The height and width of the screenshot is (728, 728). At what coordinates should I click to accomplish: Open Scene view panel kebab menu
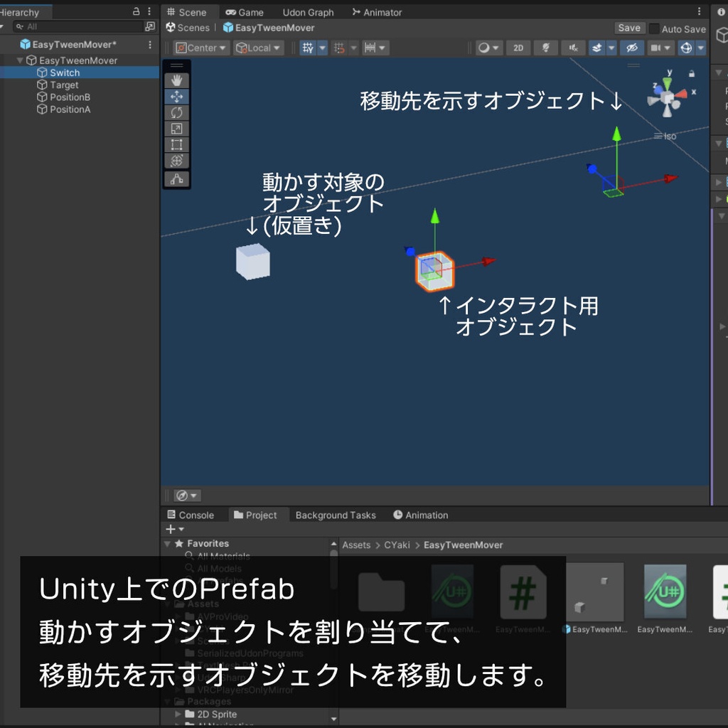tap(699, 11)
